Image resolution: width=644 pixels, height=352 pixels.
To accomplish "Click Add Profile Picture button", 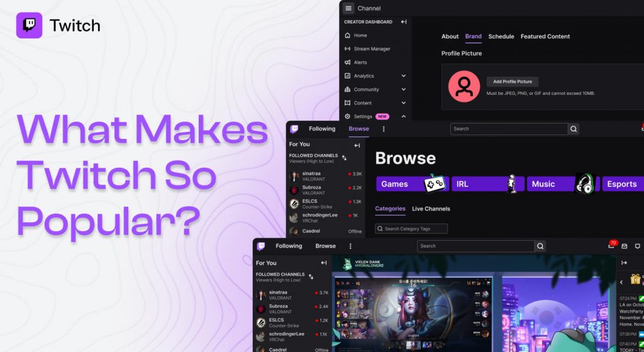I will tap(512, 82).
